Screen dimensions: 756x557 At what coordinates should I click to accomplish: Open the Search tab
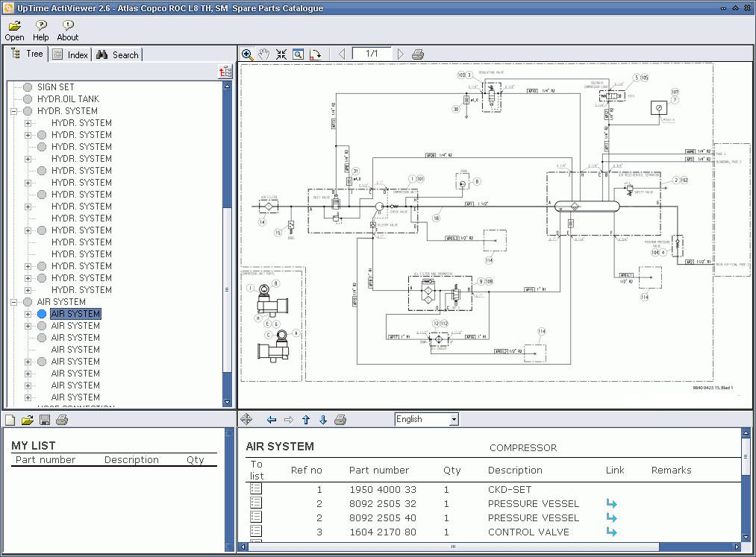click(117, 55)
